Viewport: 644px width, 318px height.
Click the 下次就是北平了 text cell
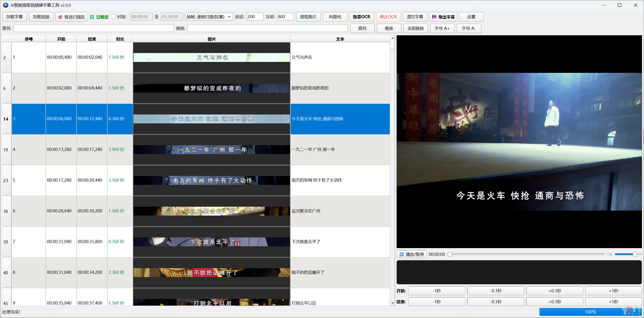[x=340, y=242]
